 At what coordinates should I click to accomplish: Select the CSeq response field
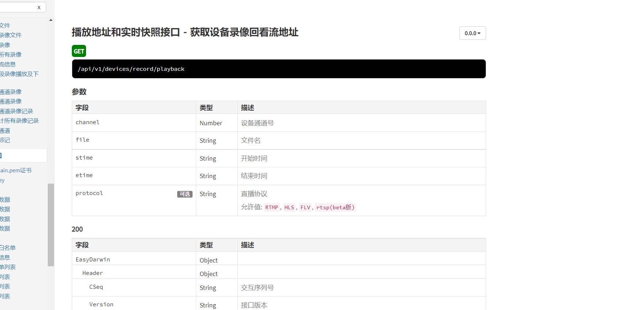pyautogui.click(x=96, y=287)
